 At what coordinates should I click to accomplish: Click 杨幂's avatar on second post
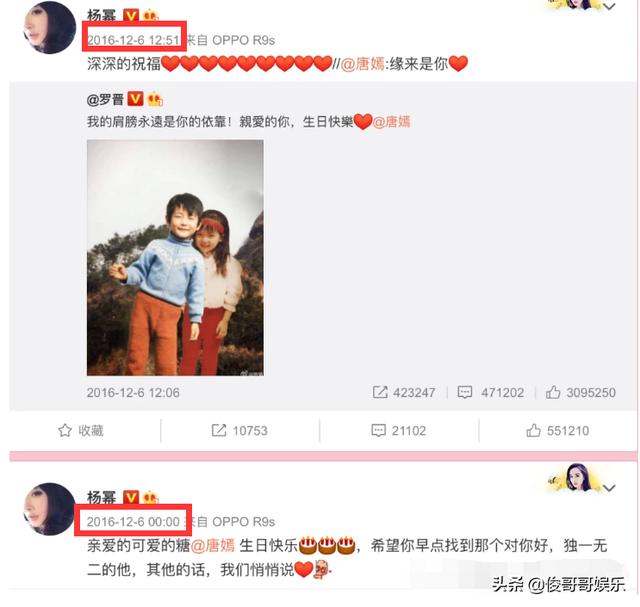(x=50, y=509)
